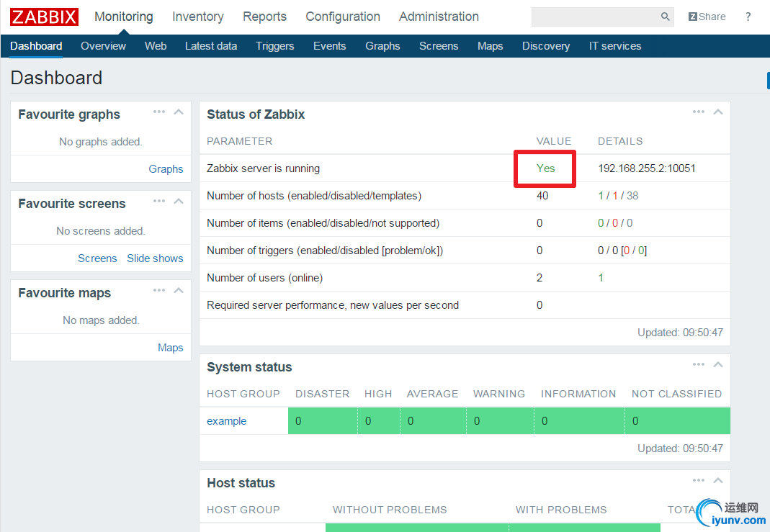Click 'Number of users (online)' parameter text
Image resolution: width=770 pixels, height=532 pixels.
[264, 278]
